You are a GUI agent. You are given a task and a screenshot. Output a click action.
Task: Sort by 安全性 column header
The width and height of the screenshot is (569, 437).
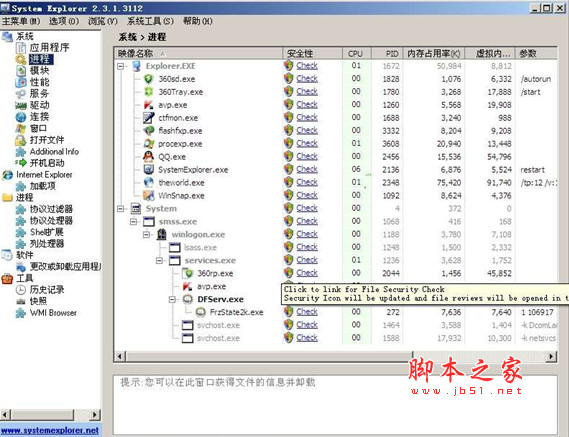pos(312,54)
